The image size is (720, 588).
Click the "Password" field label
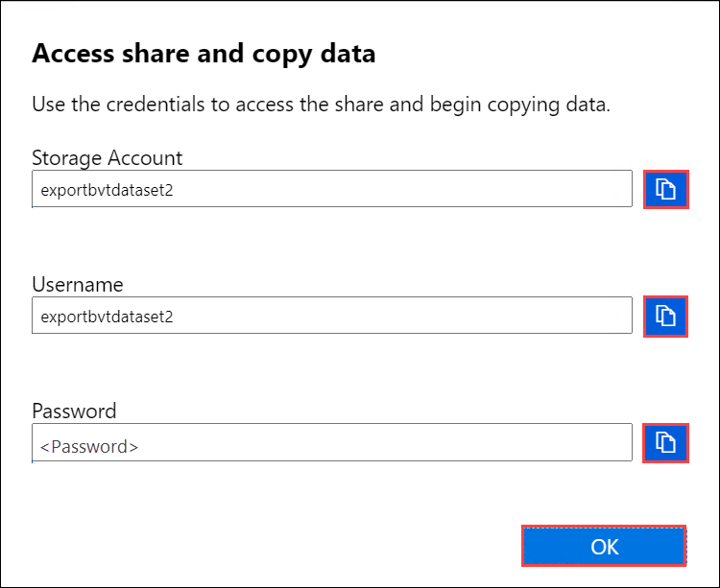74,411
